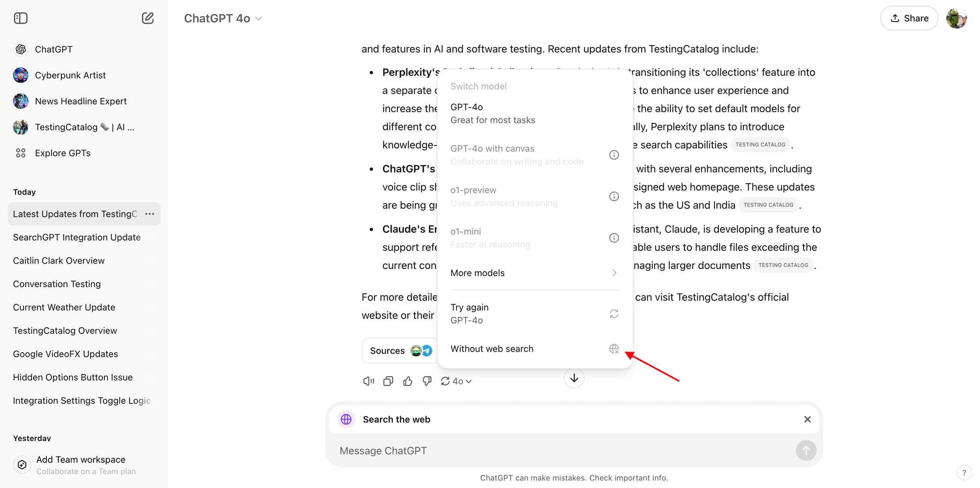Click Testing Catalog citation after US and India
980x488 pixels.
(x=768, y=205)
